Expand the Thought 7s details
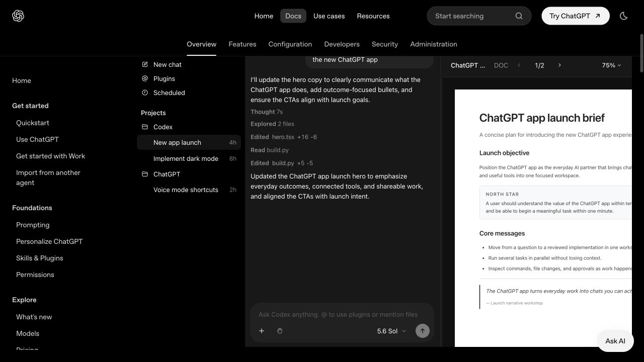 (x=267, y=112)
